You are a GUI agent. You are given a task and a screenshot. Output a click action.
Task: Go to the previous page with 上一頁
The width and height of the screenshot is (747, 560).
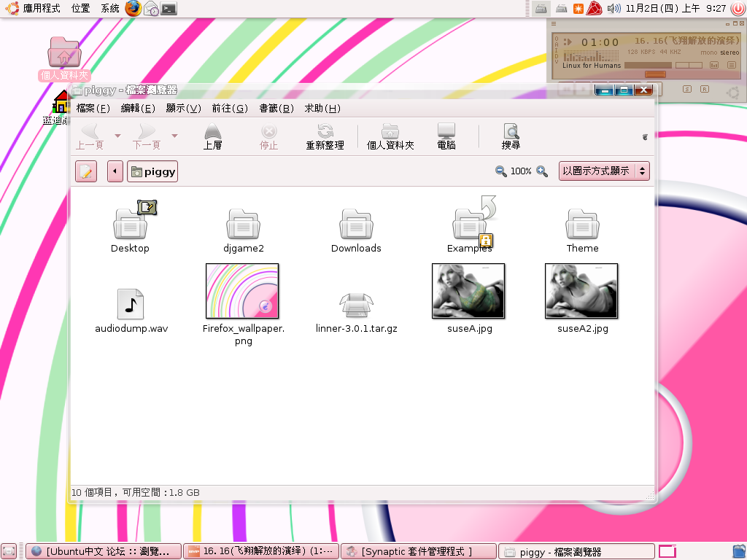[90, 136]
